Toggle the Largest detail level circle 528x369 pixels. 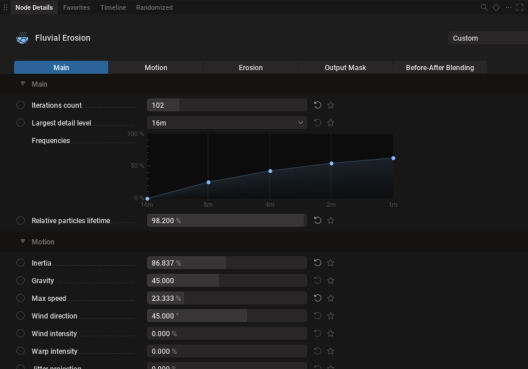click(21, 123)
